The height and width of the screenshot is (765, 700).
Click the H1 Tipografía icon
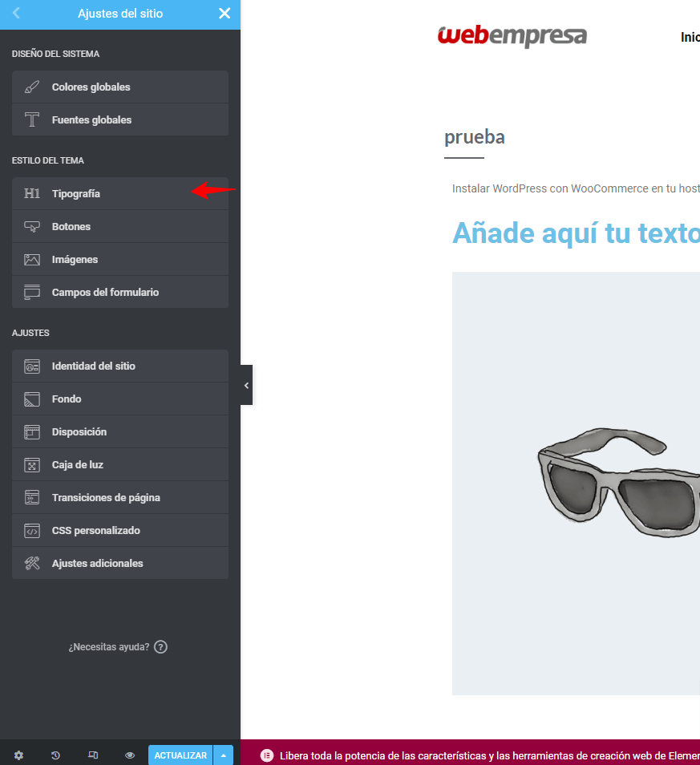click(x=32, y=194)
